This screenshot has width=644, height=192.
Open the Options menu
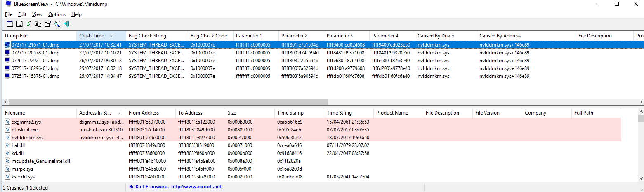pyautogui.click(x=57, y=14)
